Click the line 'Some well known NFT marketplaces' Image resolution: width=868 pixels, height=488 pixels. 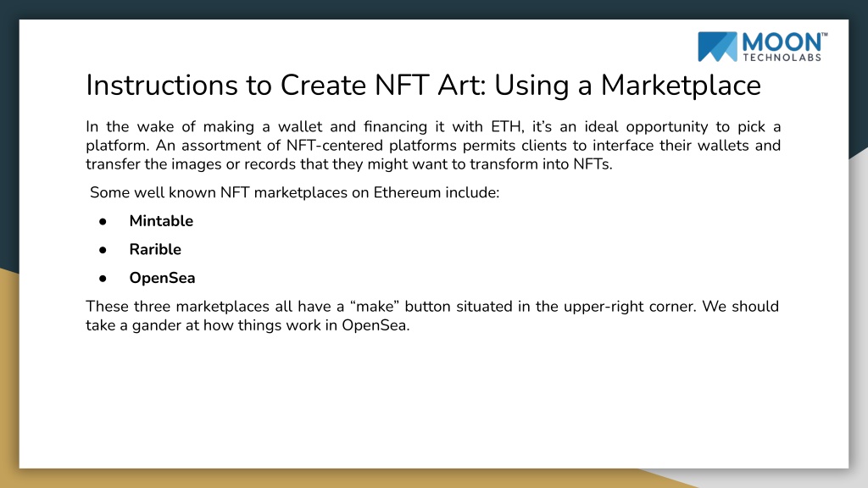click(x=294, y=192)
